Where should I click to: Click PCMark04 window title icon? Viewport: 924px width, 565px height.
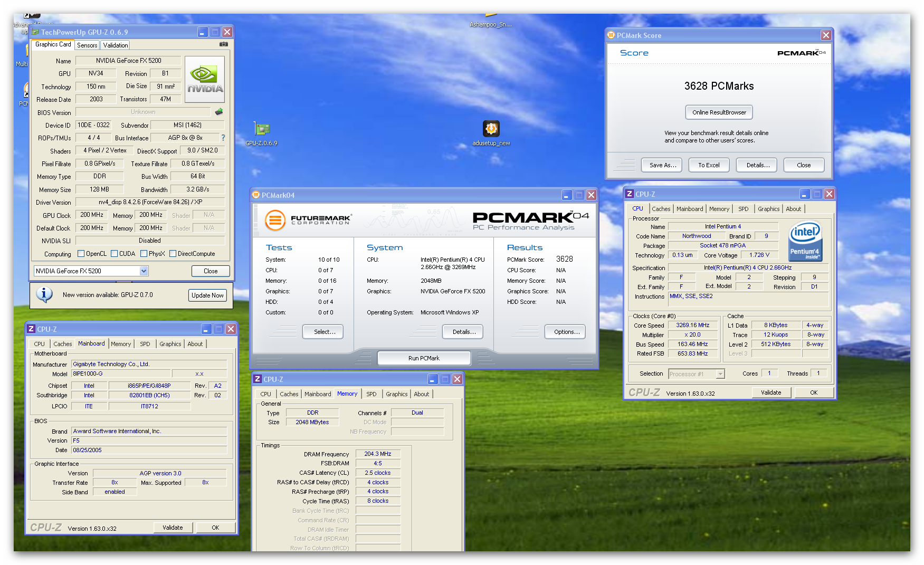[x=256, y=195]
